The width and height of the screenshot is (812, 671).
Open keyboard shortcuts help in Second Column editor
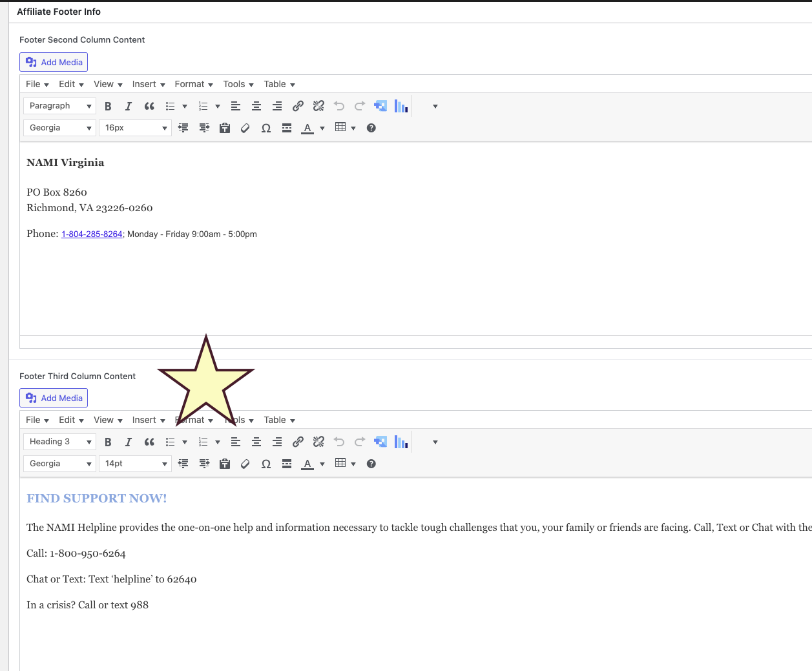click(x=371, y=128)
